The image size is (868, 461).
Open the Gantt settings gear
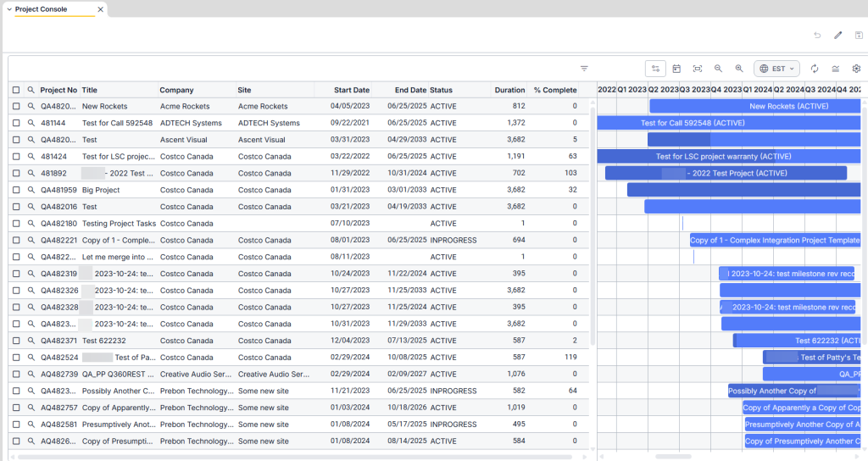(856, 69)
